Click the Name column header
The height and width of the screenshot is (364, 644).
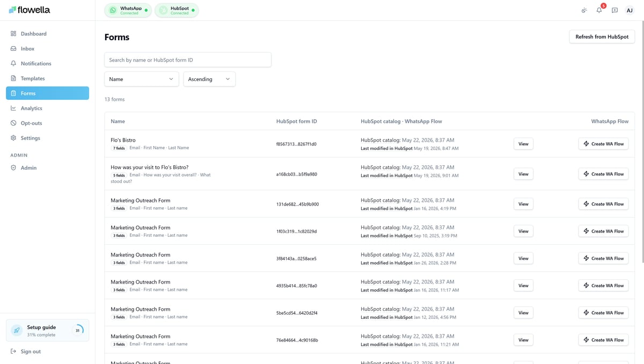(x=118, y=121)
